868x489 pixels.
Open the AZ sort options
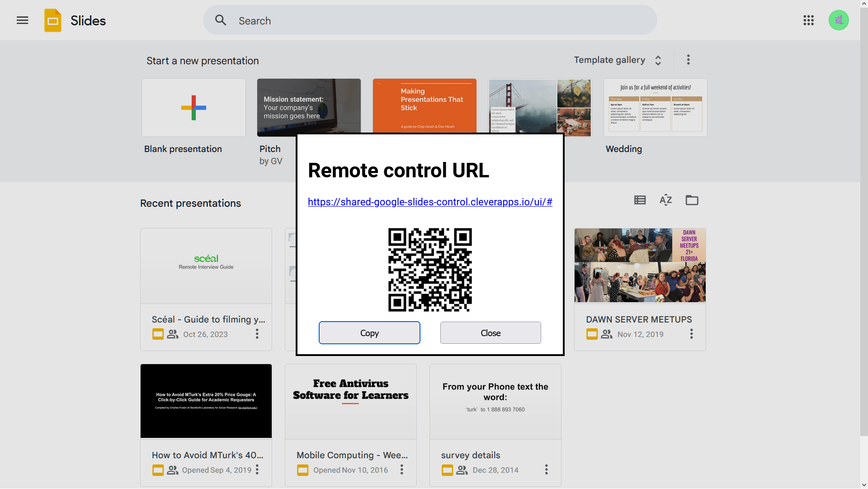665,200
